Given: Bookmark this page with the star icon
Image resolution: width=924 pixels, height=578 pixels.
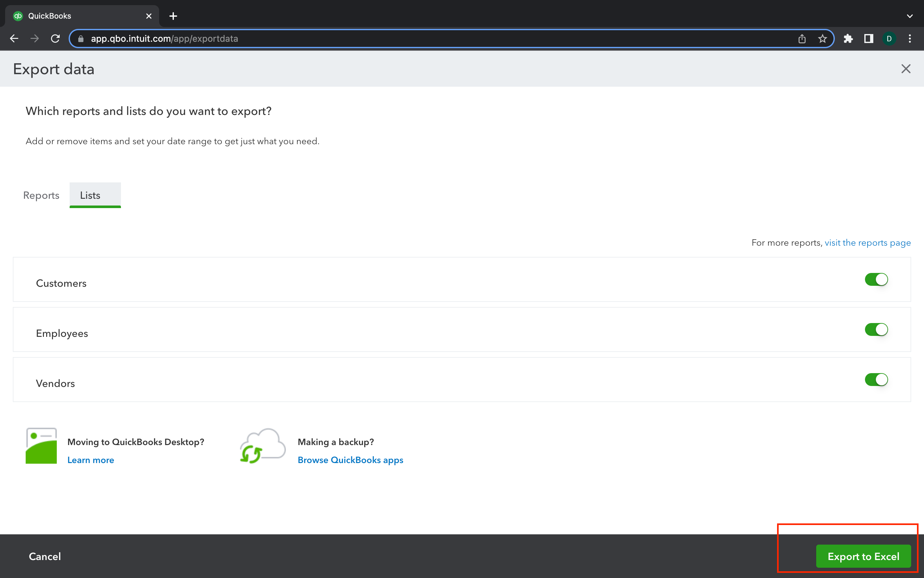Looking at the screenshot, I should click(x=822, y=39).
